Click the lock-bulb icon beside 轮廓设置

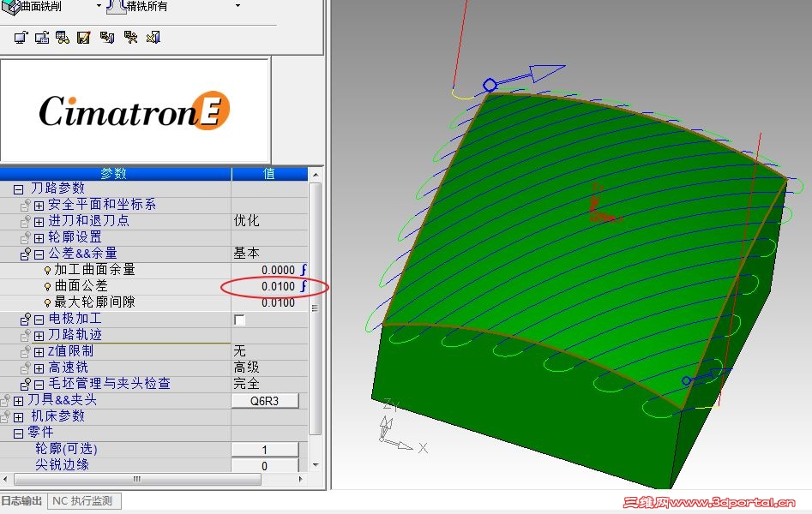coord(26,238)
